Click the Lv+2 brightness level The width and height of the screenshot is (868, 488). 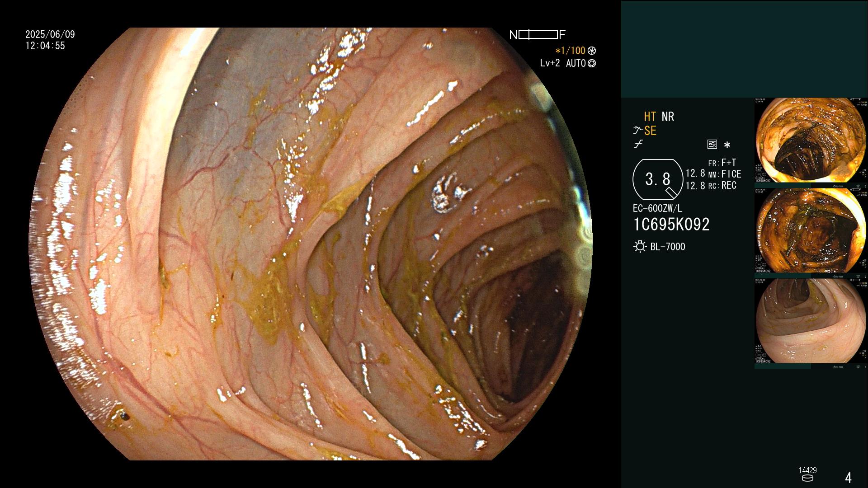pyautogui.click(x=550, y=63)
